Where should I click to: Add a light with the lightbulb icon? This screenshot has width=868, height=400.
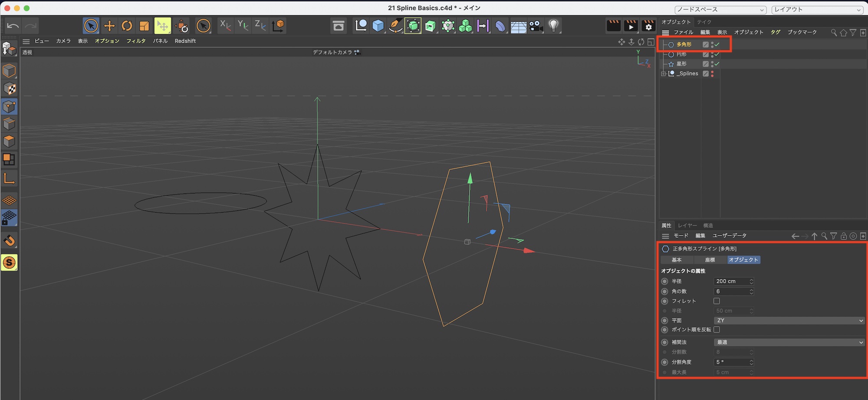[553, 26]
